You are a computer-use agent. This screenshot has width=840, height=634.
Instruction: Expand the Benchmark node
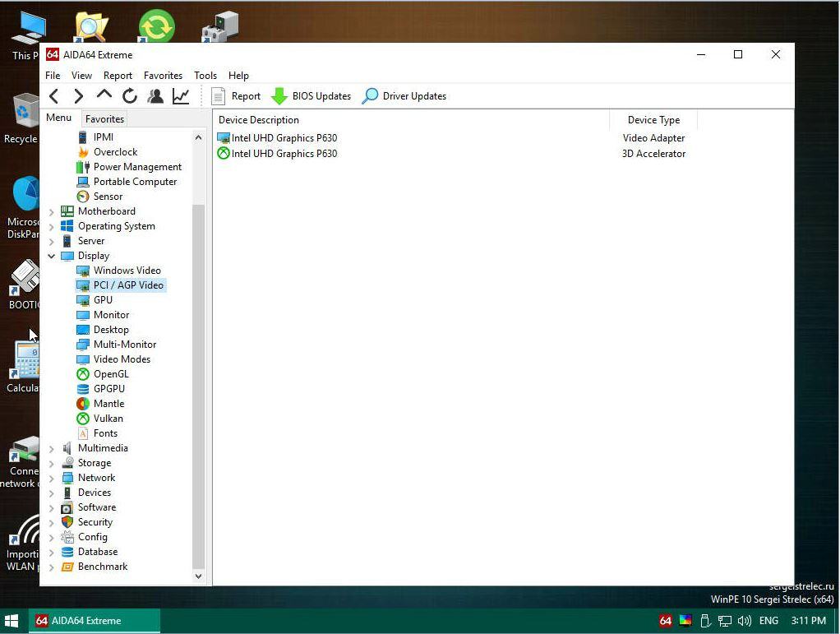click(52, 567)
